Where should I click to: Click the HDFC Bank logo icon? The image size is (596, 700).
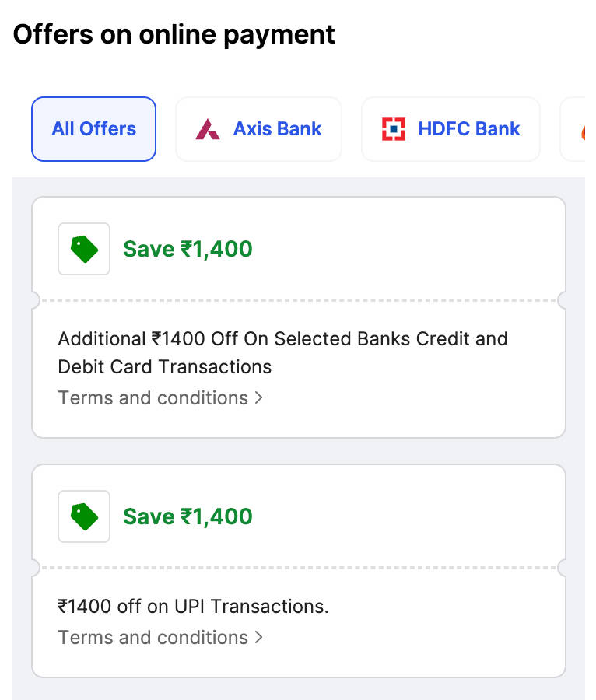click(x=394, y=129)
